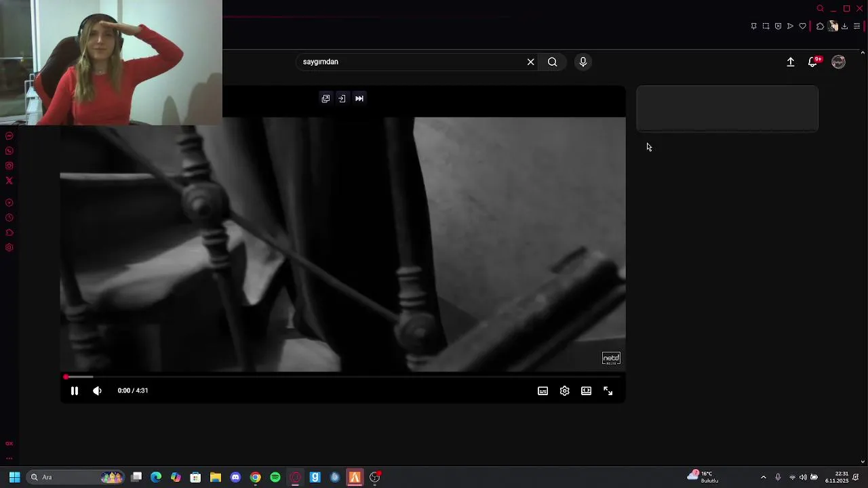The image size is (868, 488).
Task: Clear the search text with X
Action: pyautogui.click(x=531, y=62)
